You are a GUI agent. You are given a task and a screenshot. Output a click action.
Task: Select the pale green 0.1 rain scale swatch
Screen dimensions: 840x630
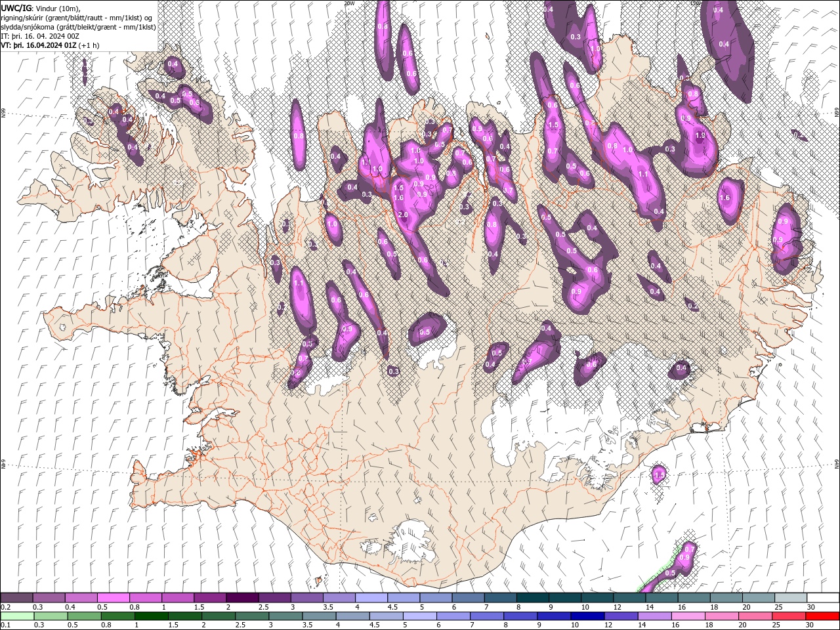[17, 616]
